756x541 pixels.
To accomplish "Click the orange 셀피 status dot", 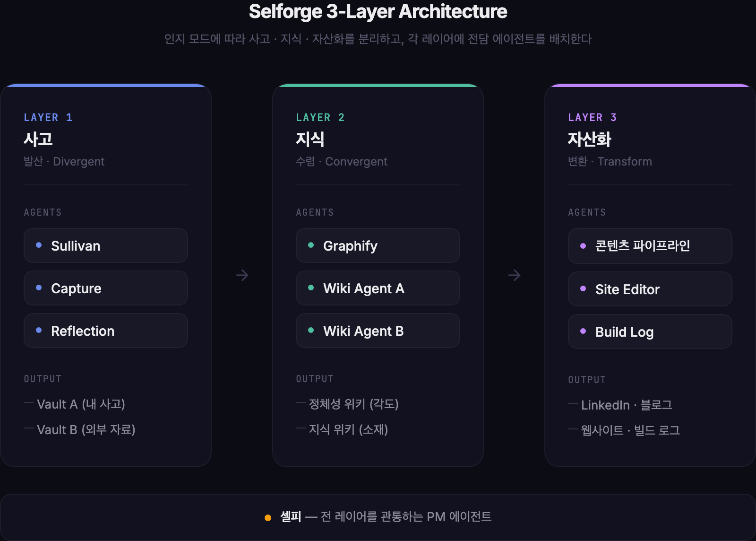I will tap(268, 517).
